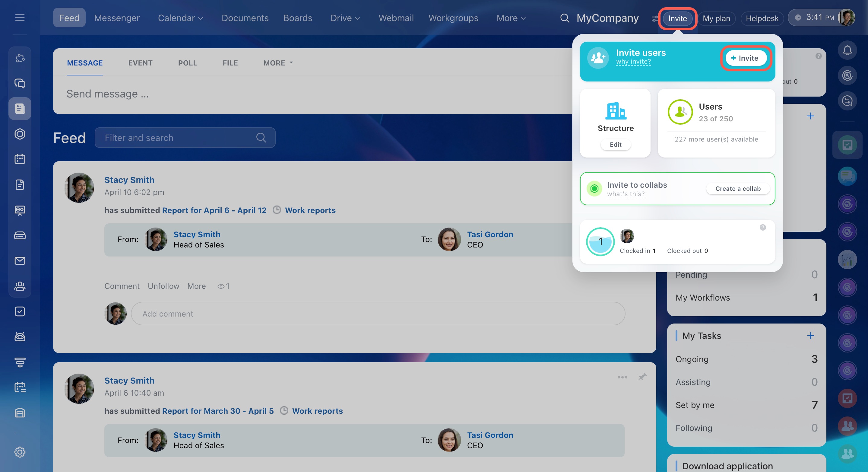This screenshot has height=472, width=868.
Task: Open the hamburger menu at top left
Action: click(x=20, y=18)
